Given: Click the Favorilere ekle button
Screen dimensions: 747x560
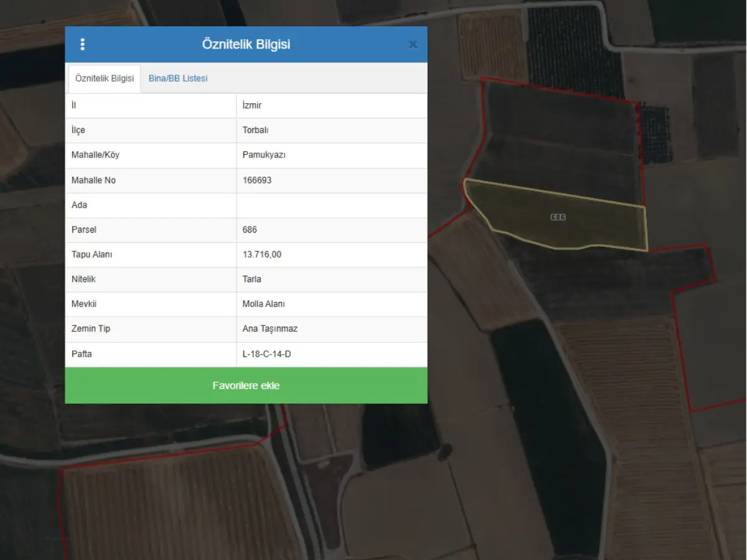Looking at the screenshot, I should [246, 385].
